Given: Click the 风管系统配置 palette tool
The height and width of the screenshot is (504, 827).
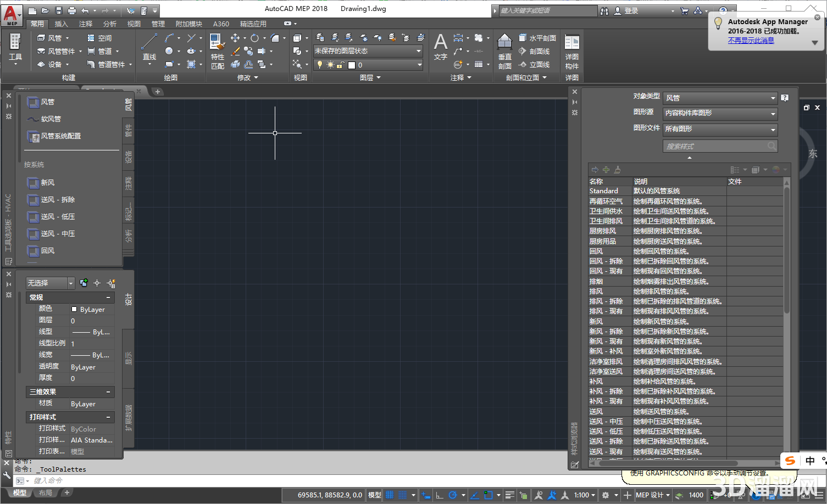Looking at the screenshot, I should click(54, 136).
